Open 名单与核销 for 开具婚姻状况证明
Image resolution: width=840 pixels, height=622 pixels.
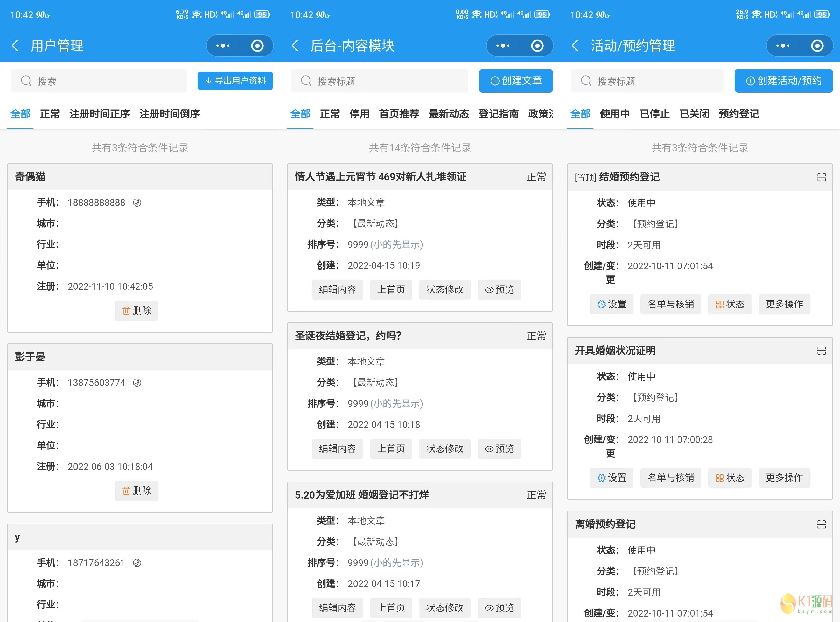(670, 478)
